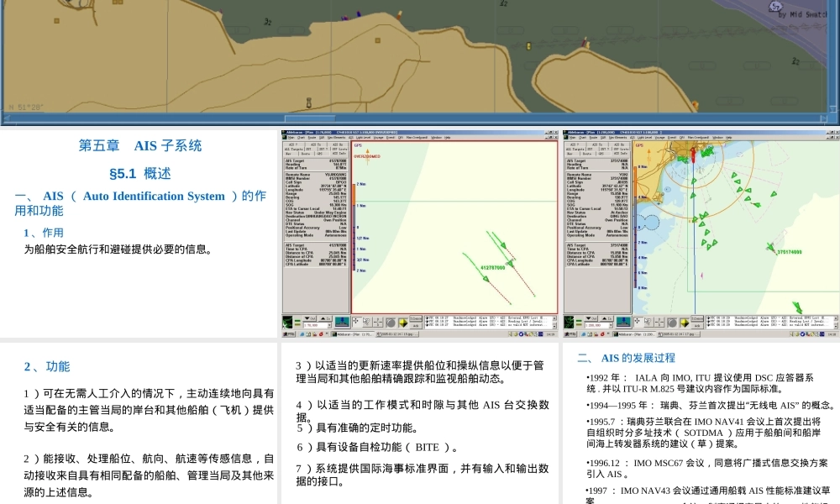The width and height of the screenshot is (840, 504).
Task: Click the crosshair tool in the 1:70,000 AIS window
Action: [x=378, y=322]
